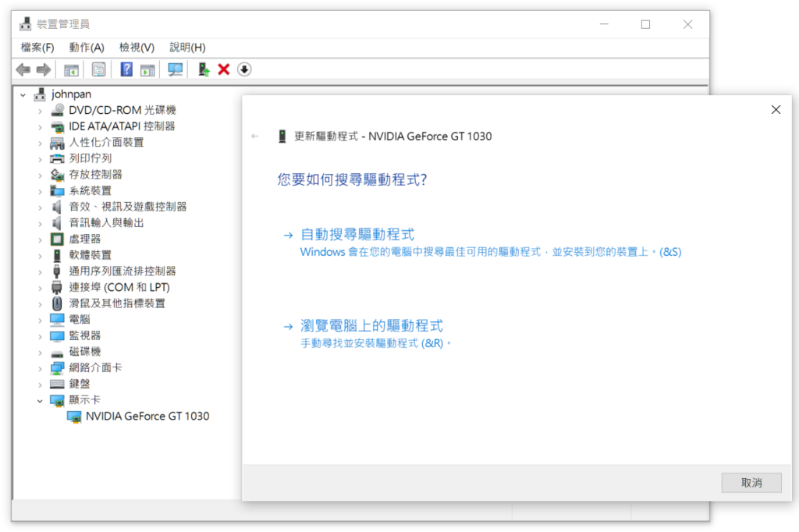Expand the 系統裝置 node
Screen dimensions: 799x532
pos(40,192)
